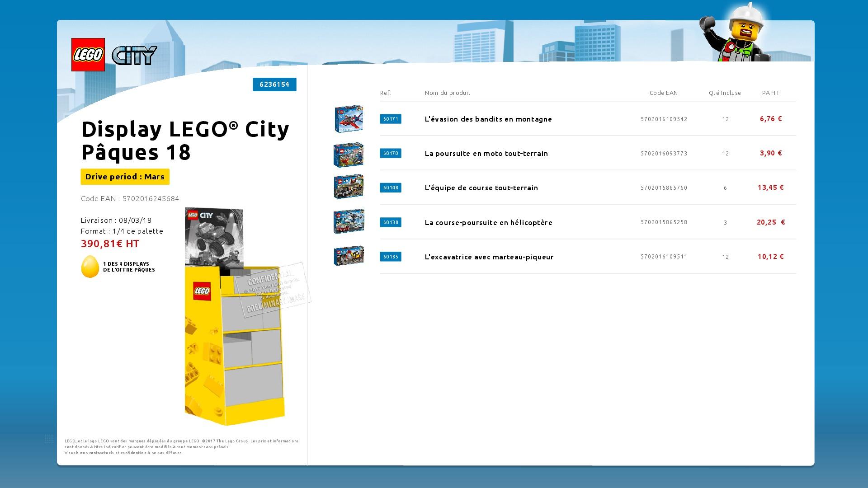Viewport: 868px width, 488px height.
Task: Click the 6236154 display code badge
Action: pos(274,84)
